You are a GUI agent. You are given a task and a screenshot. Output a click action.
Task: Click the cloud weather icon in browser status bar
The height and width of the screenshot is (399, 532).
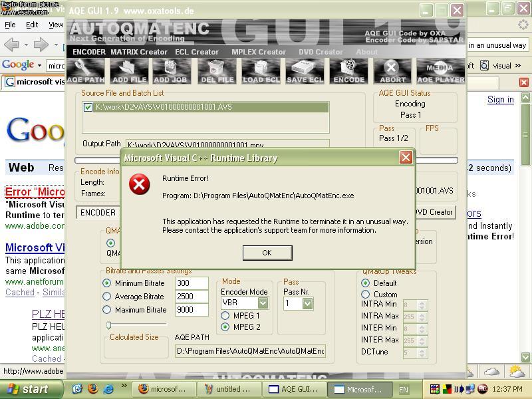point(491,372)
